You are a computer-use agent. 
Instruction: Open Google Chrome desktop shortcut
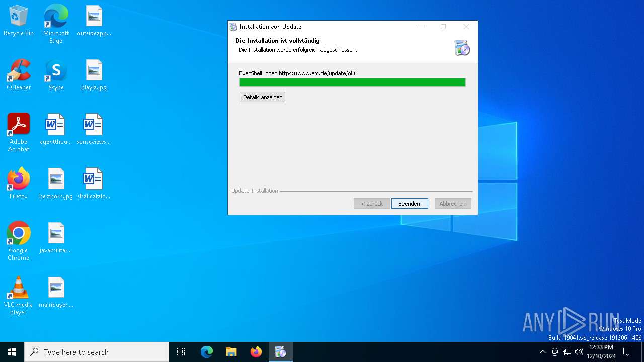pyautogui.click(x=19, y=241)
